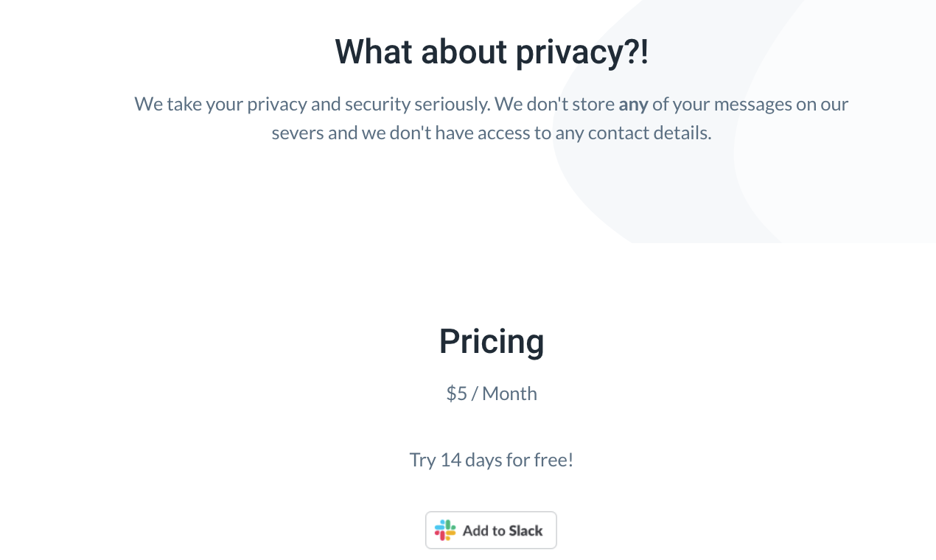
Task: Click the "What about privacy?!" heading
Action: click(x=492, y=52)
